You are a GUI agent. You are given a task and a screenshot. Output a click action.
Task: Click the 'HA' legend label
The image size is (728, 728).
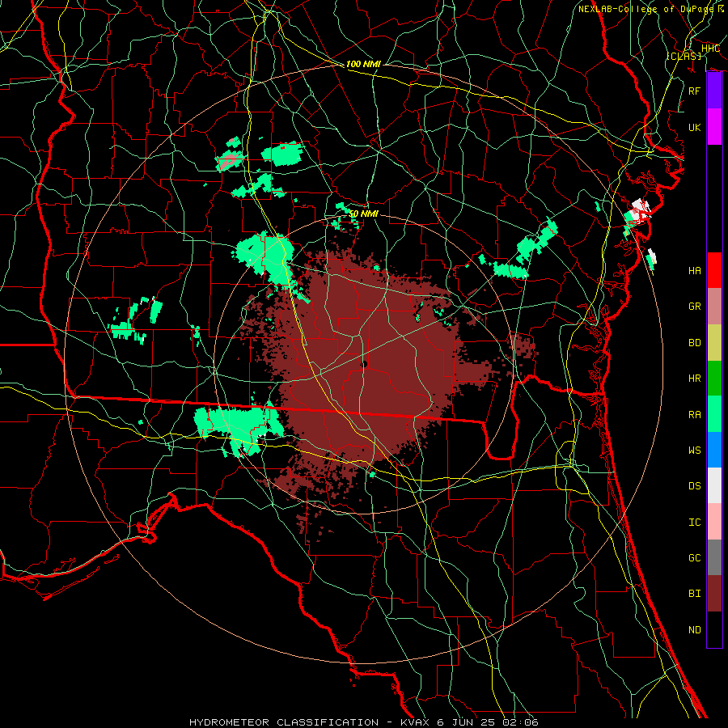pos(695,271)
